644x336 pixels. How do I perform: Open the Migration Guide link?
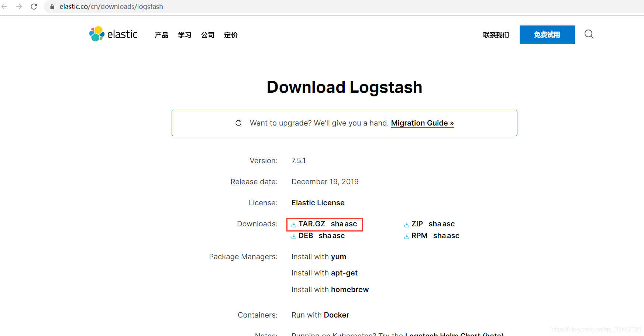point(423,123)
